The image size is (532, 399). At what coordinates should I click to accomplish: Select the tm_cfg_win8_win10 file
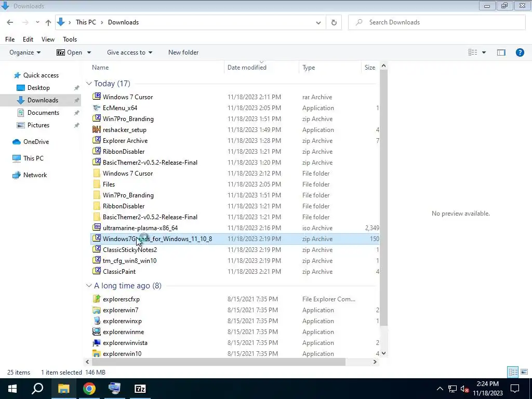129,261
